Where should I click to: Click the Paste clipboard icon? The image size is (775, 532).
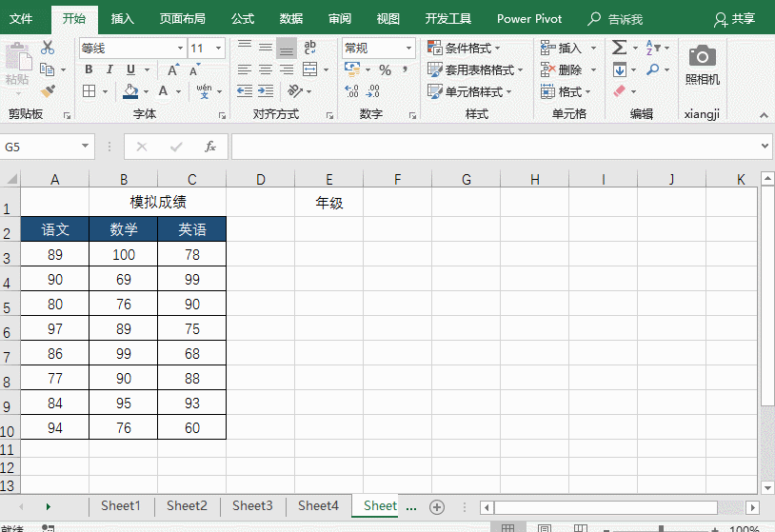point(18,56)
